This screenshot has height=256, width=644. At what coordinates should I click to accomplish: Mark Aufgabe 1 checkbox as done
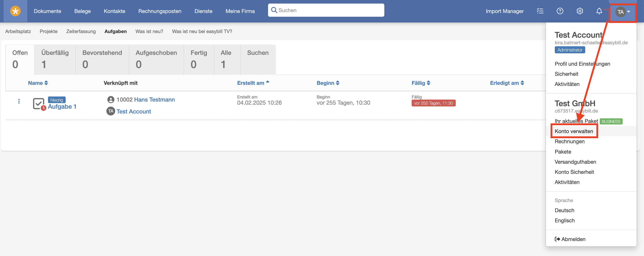pos(39,104)
